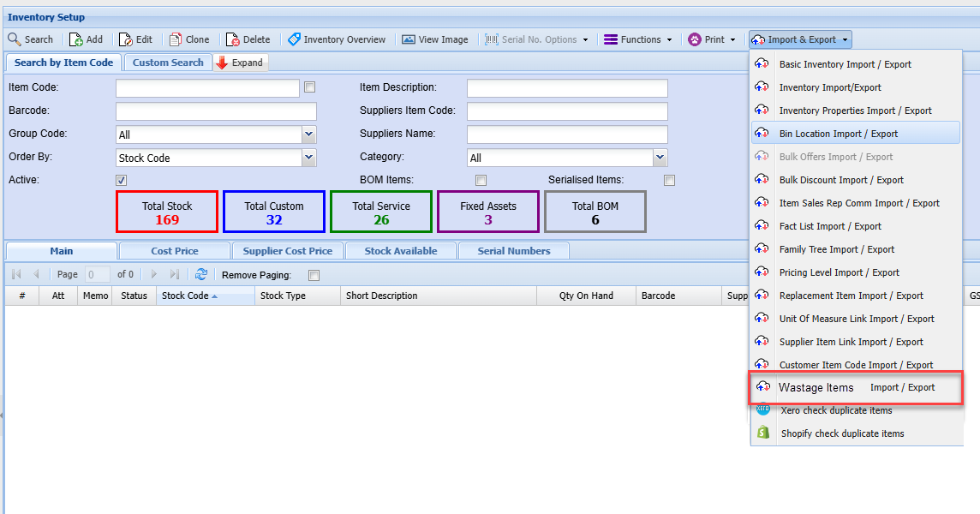Choose Wastage Items Import / Export
980x514 pixels.
pyautogui.click(x=856, y=388)
